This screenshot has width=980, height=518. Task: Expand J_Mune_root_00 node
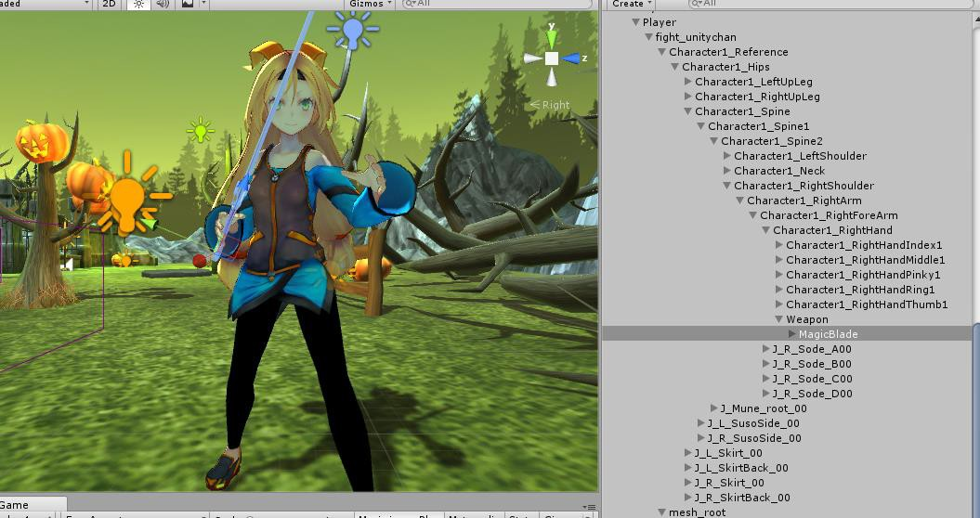(x=713, y=408)
